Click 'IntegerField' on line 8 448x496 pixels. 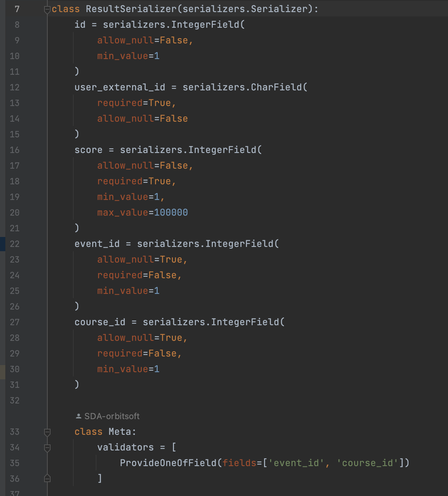[x=205, y=25]
